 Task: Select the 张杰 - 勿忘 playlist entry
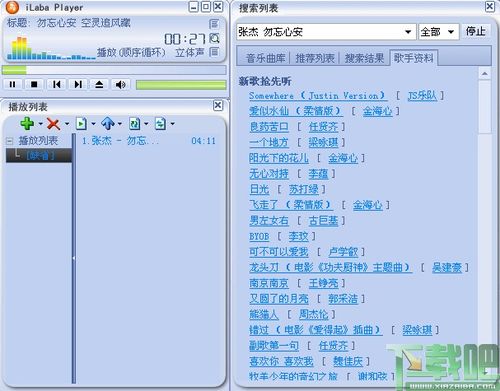click(149, 141)
